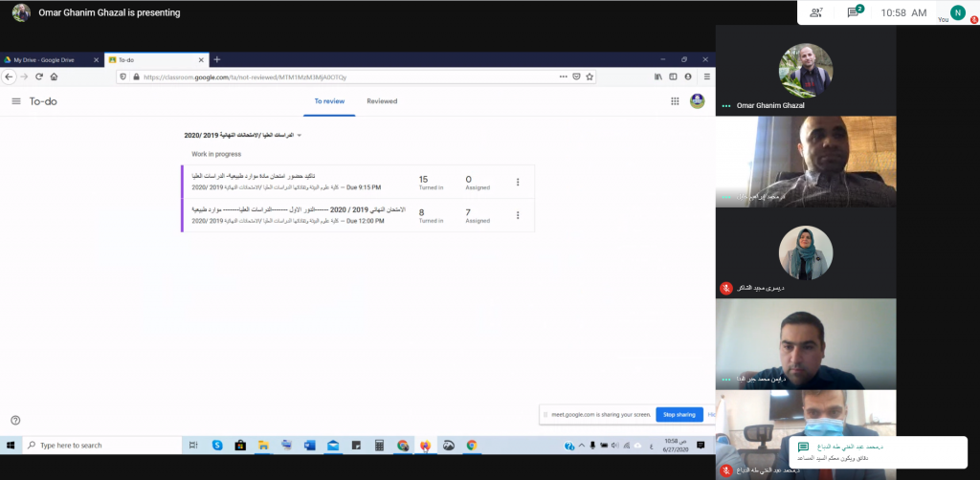Screen dimensions: 980x480
Task: Open Classroom main menu hamburger icon
Action: [x=16, y=101]
